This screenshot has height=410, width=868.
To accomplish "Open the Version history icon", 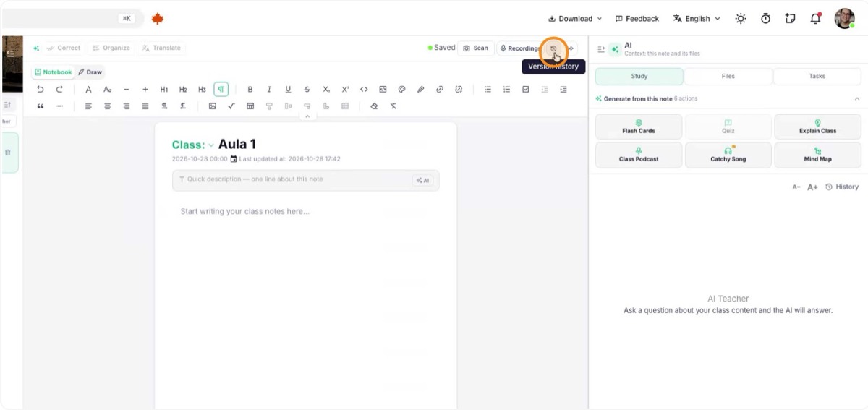I will coord(553,48).
